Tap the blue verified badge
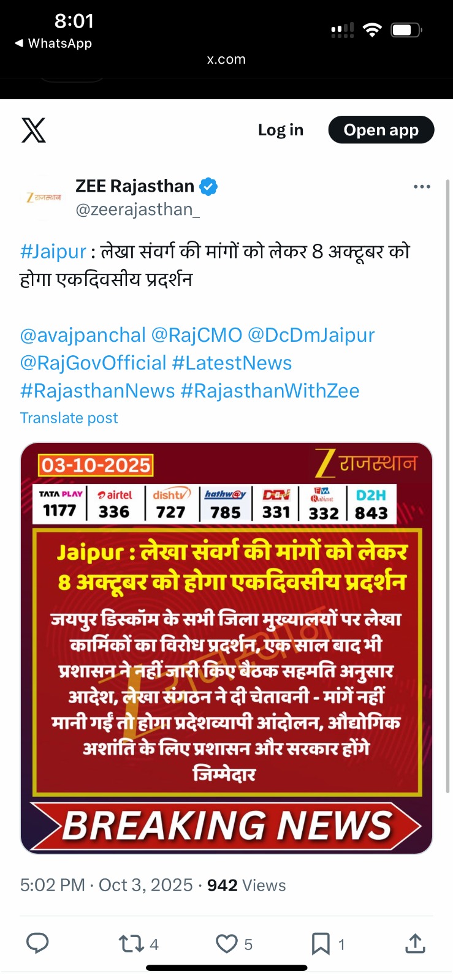Image resolution: width=453 pixels, height=980 pixels. click(x=208, y=186)
